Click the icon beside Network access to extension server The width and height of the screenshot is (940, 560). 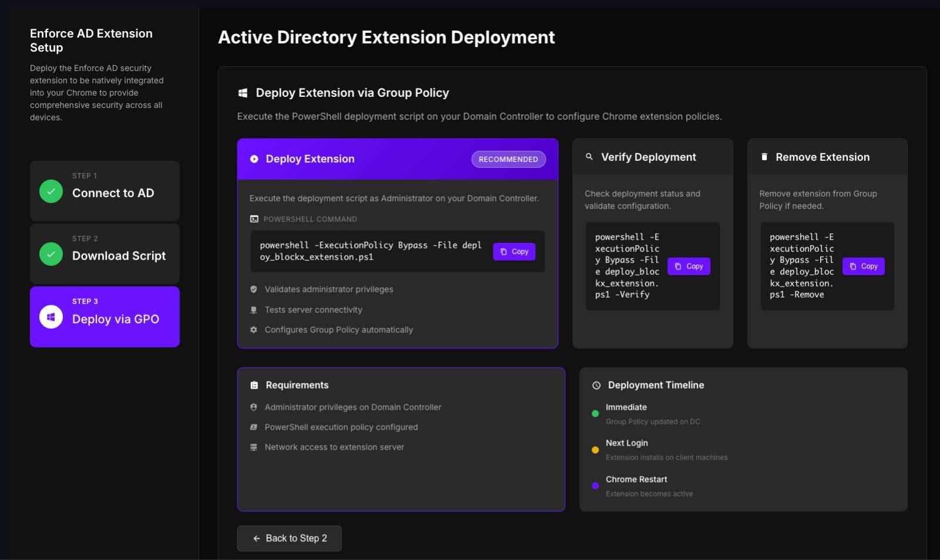pyautogui.click(x=254, y=447)
